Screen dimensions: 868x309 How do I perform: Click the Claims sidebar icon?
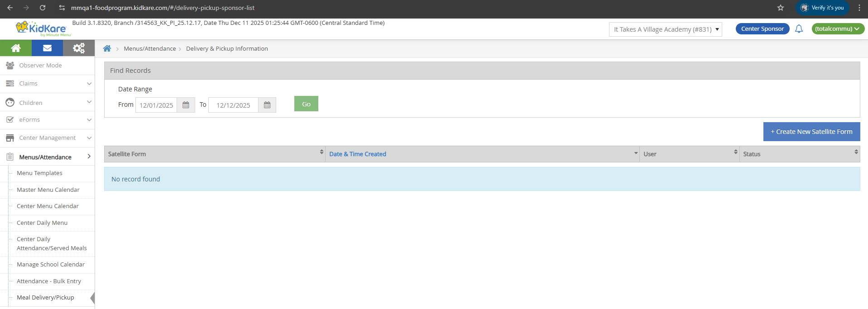pyautogui.click(x=10, y=83)
